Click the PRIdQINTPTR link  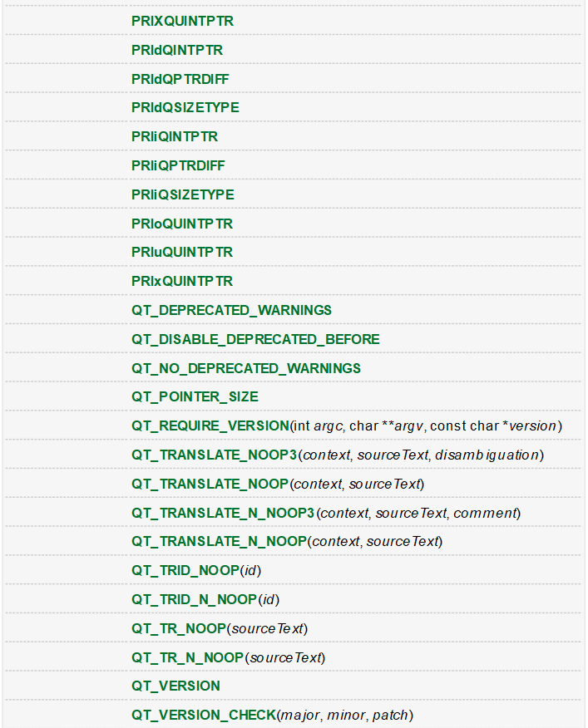tap(177, 50)
